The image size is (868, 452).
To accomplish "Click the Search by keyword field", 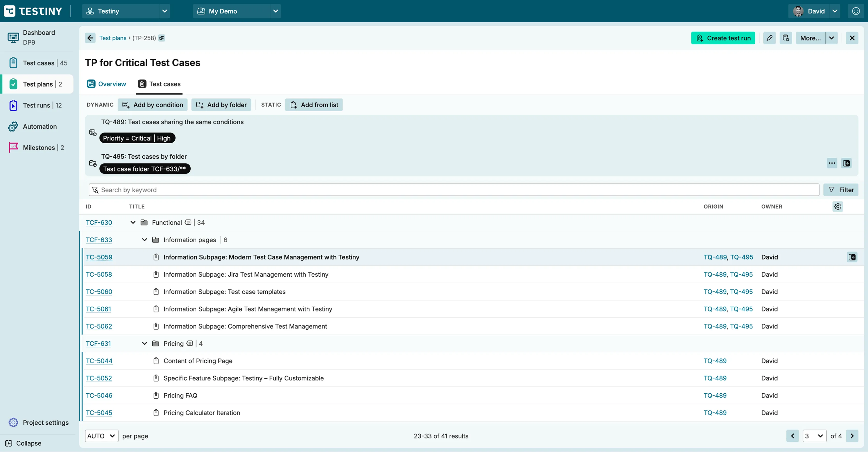I will [x=454, y=190].
